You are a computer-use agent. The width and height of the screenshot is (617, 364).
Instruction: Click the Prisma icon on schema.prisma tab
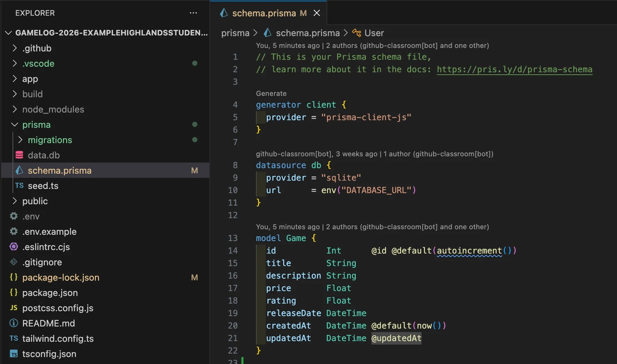pyautogui.click(x=224, y=13)
